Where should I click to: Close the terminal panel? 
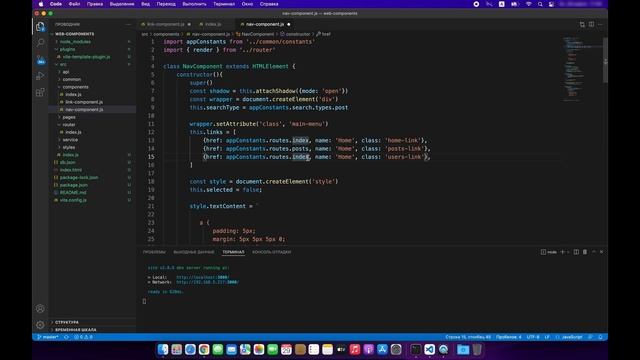[602, 252]
